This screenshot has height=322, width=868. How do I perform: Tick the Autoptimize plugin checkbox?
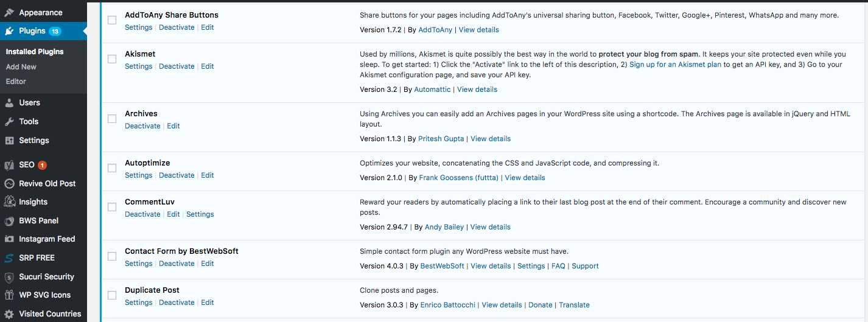(112, 168)
